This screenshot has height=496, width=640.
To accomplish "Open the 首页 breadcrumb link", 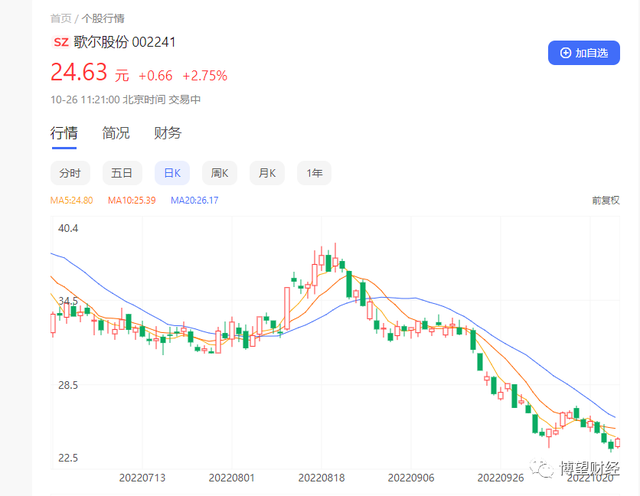I will (61, 18).
